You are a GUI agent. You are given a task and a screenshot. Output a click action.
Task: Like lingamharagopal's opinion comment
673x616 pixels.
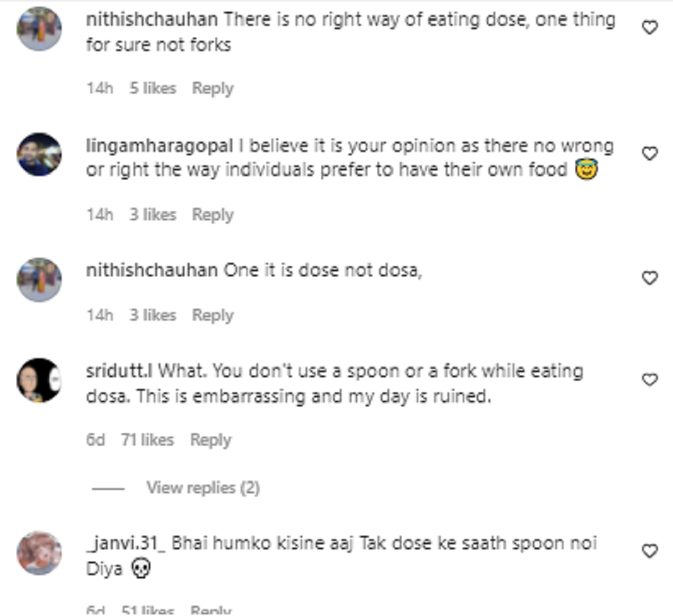pos(649,153)
